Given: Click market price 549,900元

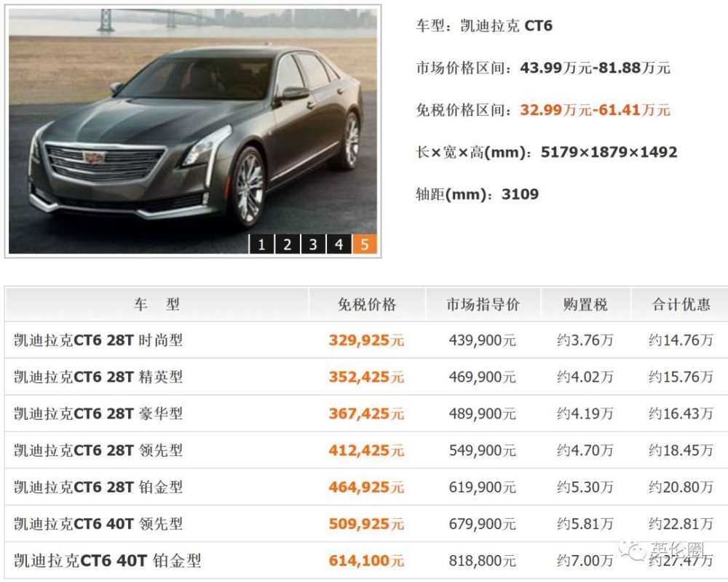Looking at the screenshot, I should pyautogui.click(x=483, y=450).
